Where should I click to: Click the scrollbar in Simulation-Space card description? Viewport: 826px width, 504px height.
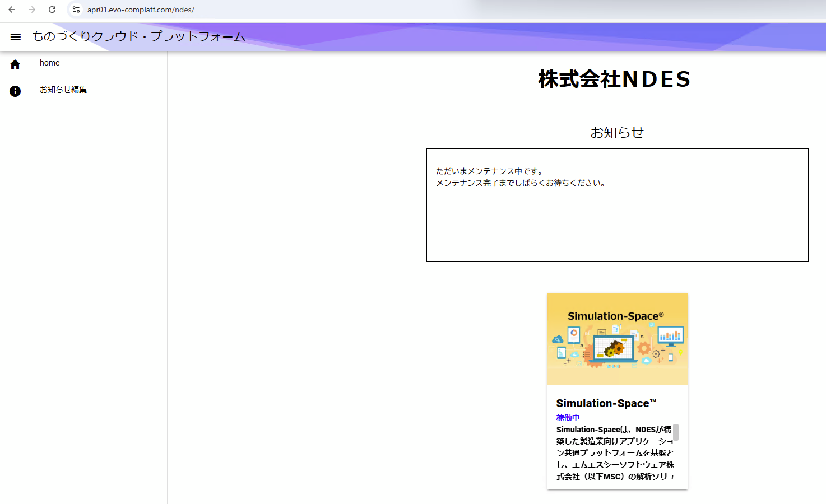tap(676, 432)
